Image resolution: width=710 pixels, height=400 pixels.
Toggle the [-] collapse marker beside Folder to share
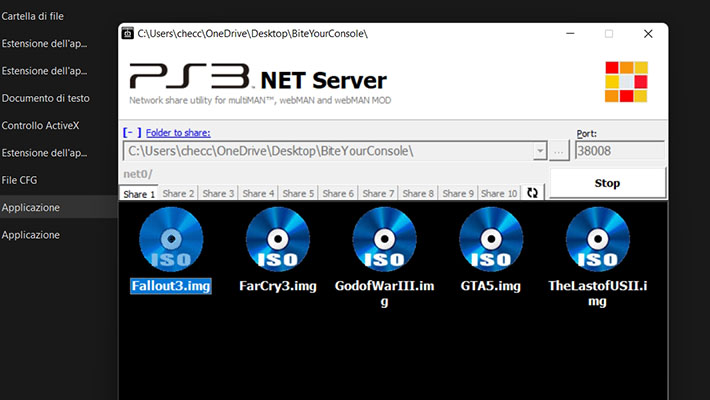coord(132,132)
